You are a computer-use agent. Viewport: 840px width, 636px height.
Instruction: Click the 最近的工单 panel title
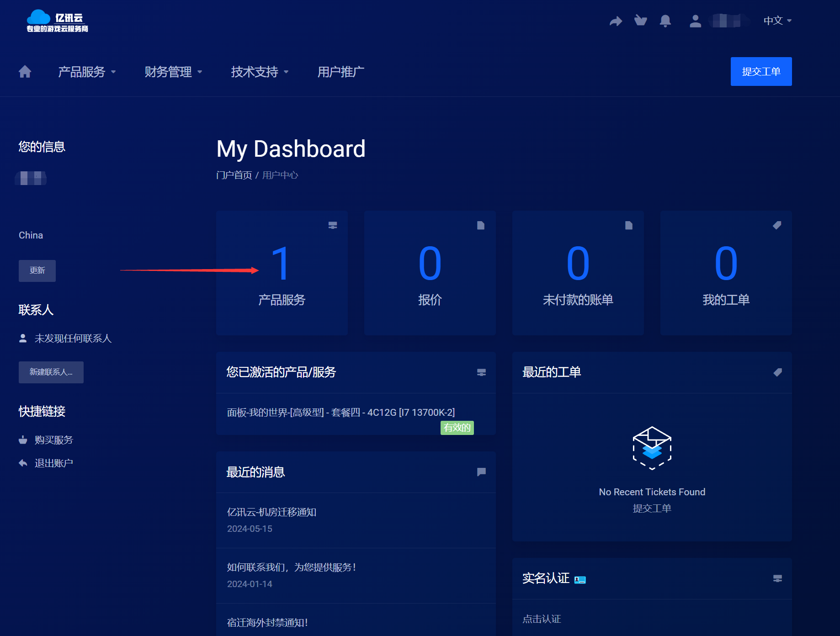click(552, 372)
